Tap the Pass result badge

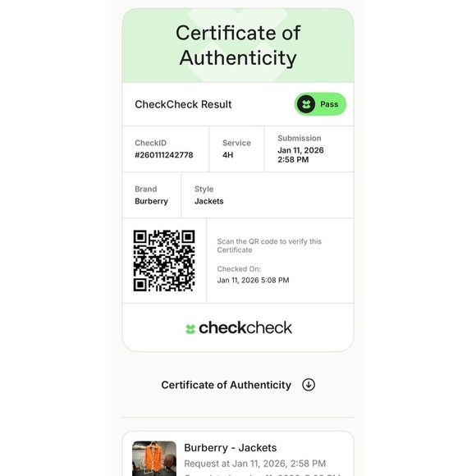pyautogui.click(x=320, y=104)
